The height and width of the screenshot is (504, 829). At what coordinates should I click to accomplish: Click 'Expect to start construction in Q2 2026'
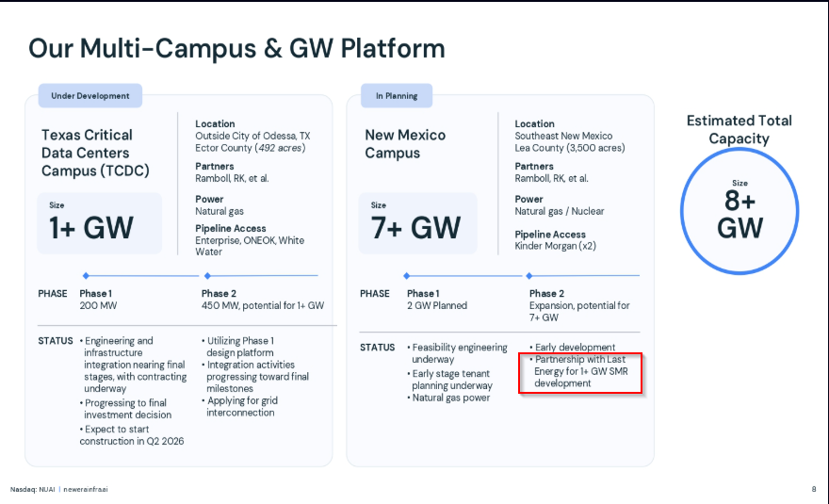[x=132, y=435]
